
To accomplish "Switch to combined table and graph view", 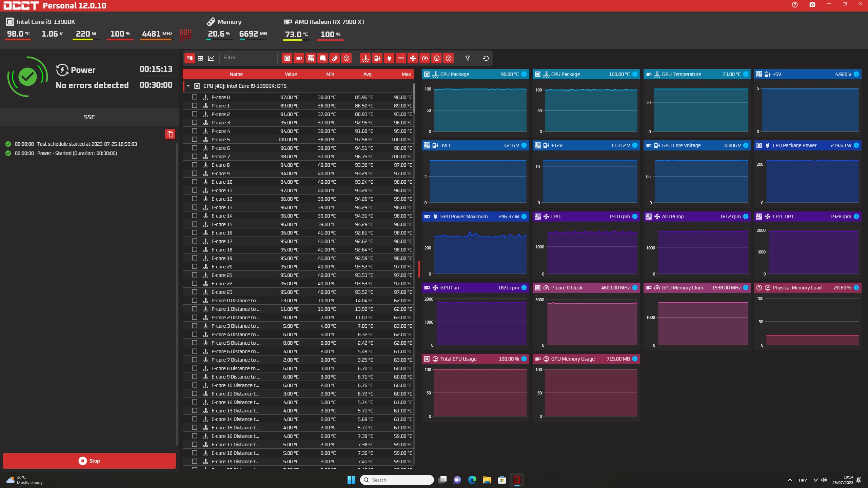I will pyautogui.click(x=190, y=58).
